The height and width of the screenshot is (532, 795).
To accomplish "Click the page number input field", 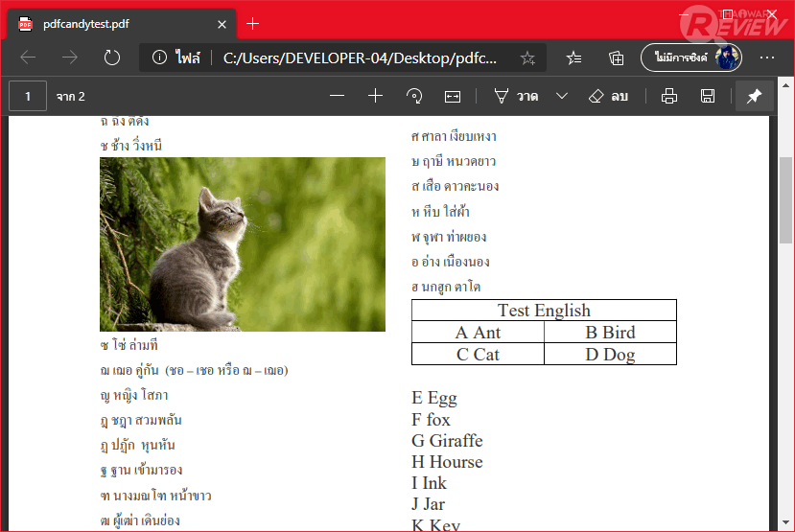I will pyautogui.click(x=28, y=96).
